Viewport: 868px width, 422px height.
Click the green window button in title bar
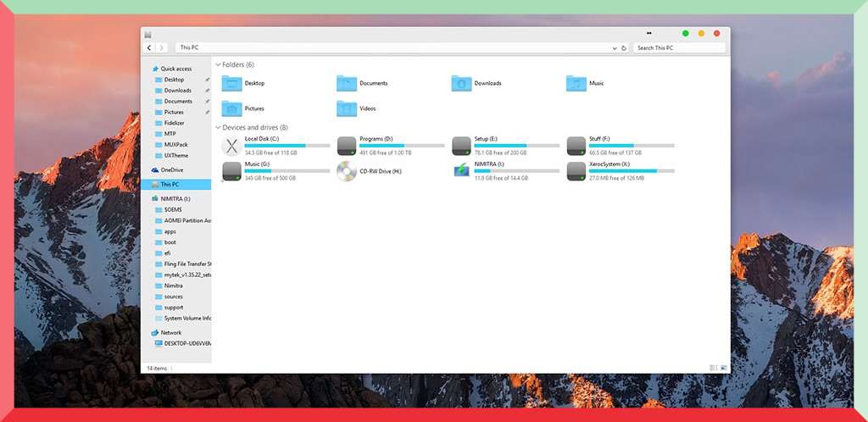click(x=685, y=34)
